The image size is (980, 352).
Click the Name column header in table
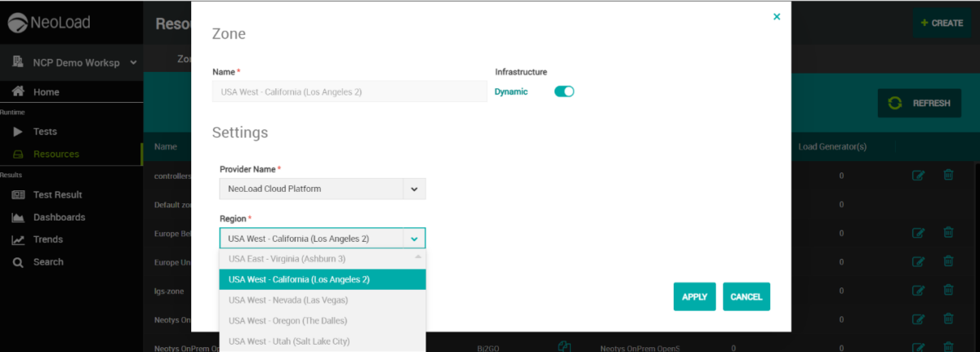click(x=166, y=147)
